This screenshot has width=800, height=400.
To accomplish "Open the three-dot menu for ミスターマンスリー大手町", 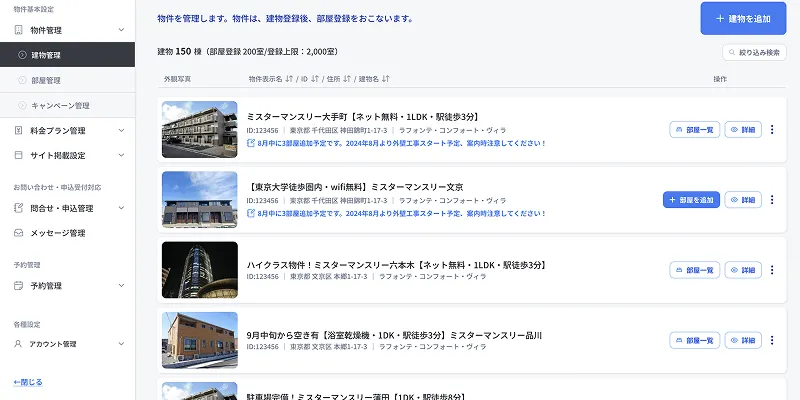I will [771, 130].
